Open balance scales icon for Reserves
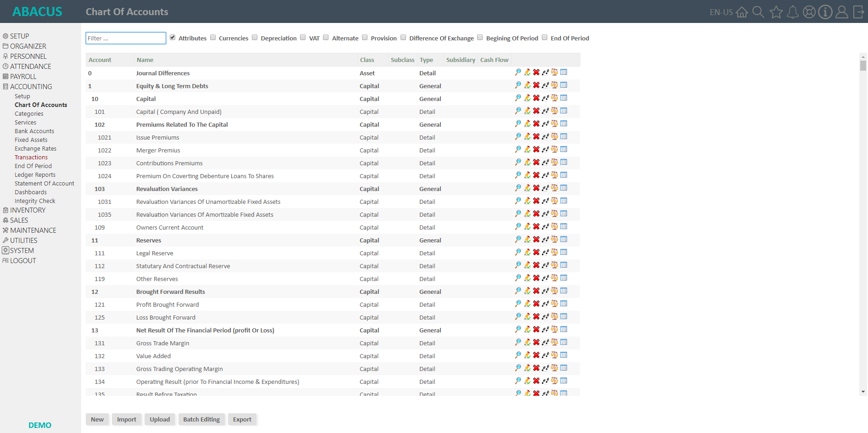This screenshot has height=433, width=868. [554, 240]
